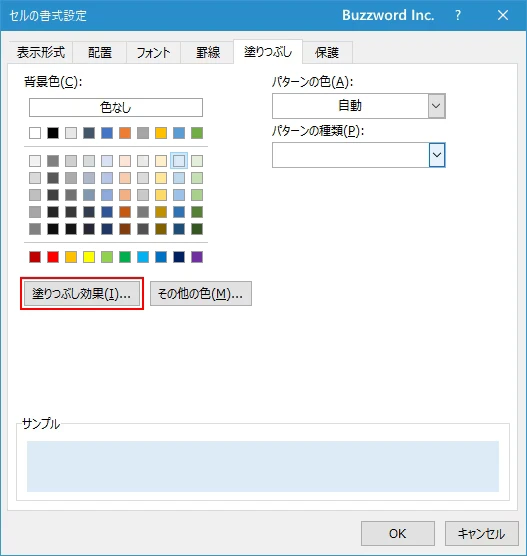Click the ? help icon in title bar

click(x=458, y=15)
